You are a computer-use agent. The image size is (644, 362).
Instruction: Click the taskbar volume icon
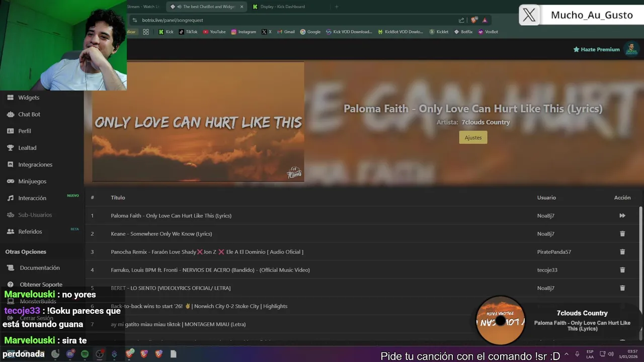[x=611, y=354]
